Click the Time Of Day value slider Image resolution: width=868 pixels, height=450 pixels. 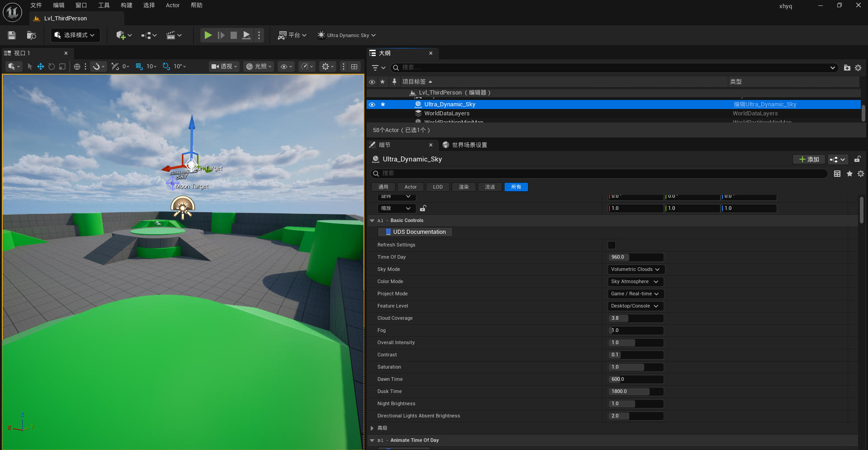pyautogui.click(x=636, y=257)
